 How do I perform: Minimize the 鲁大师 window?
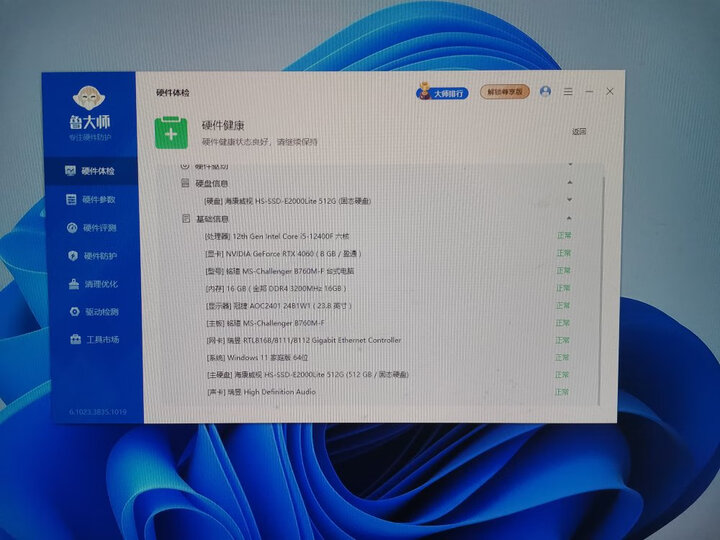[x=589, y=92]
